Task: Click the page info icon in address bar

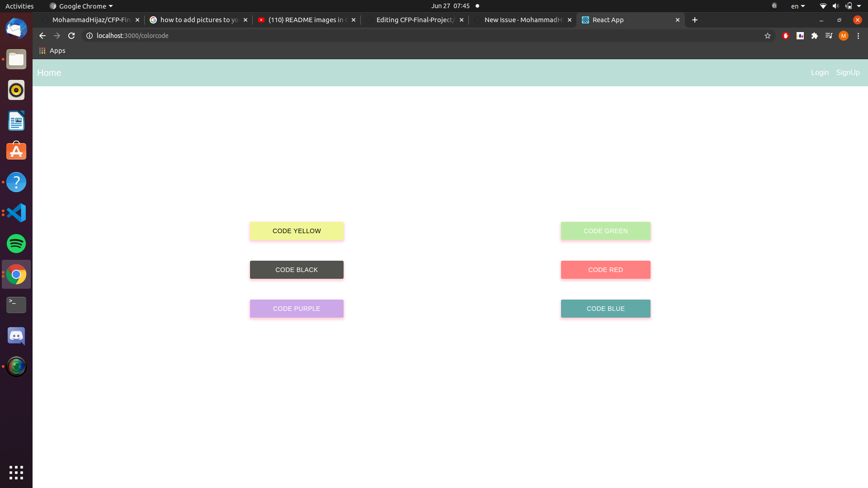Action: [89, 36]
